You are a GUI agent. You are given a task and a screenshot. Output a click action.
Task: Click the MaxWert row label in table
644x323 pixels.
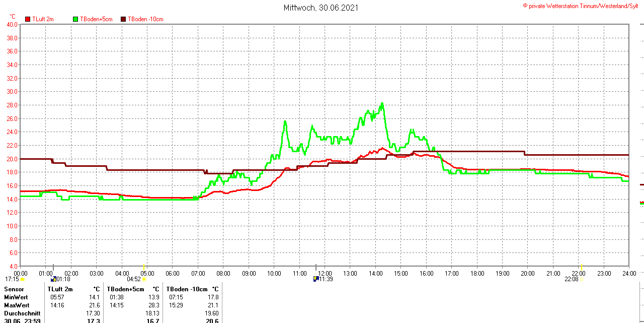tap(17, 305)
